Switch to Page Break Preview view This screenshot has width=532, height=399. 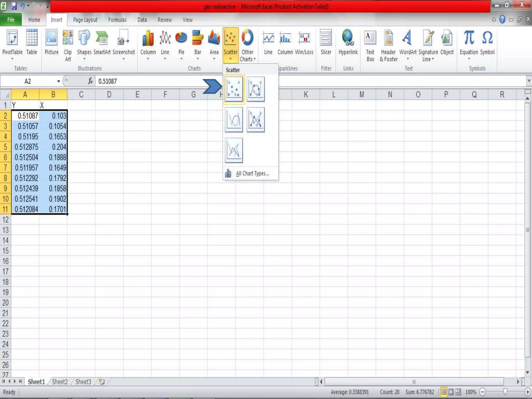pos(458,392)
